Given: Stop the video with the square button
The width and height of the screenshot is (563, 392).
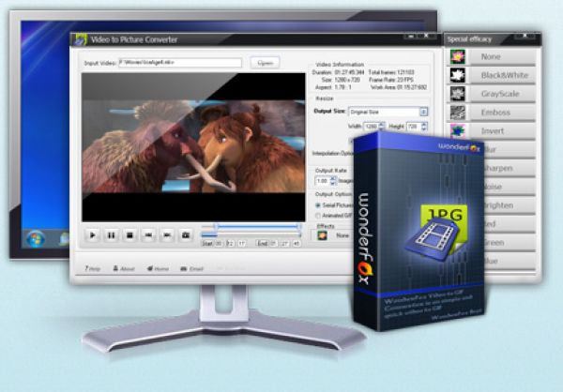Looking at the screenshot, I should click(130, 235).
